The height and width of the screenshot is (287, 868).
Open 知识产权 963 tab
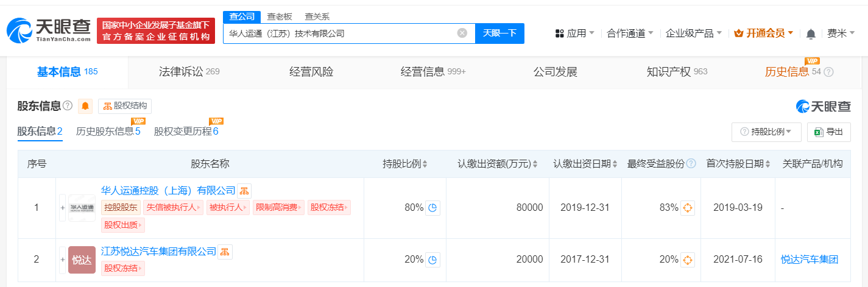[x=677, y=72]
